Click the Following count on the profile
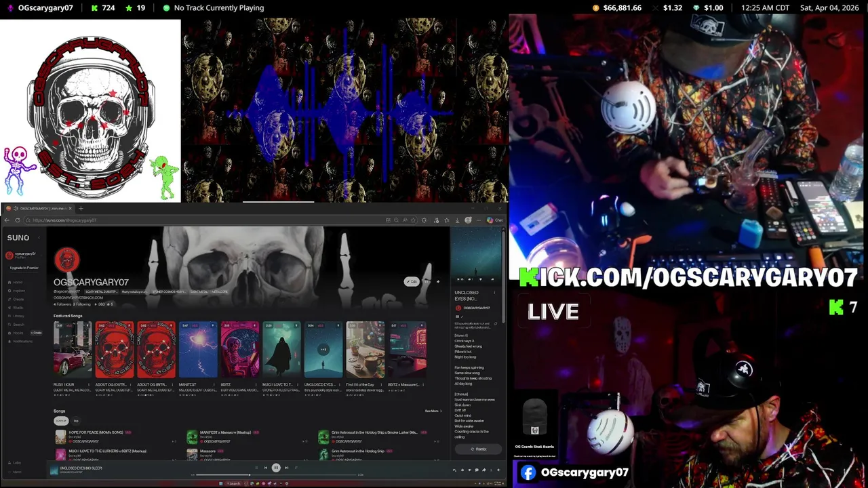 pos(81,304)
